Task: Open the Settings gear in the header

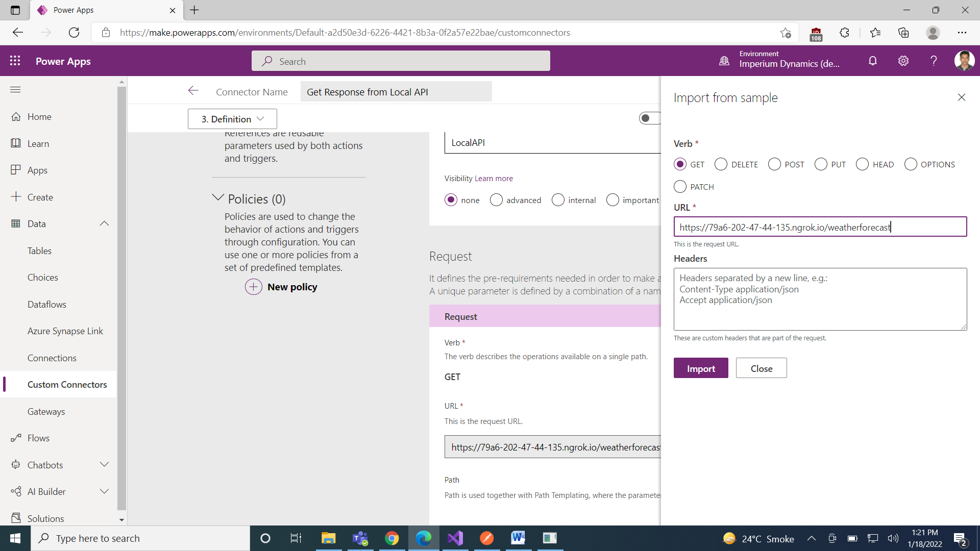Action: (x=903, y=61)
